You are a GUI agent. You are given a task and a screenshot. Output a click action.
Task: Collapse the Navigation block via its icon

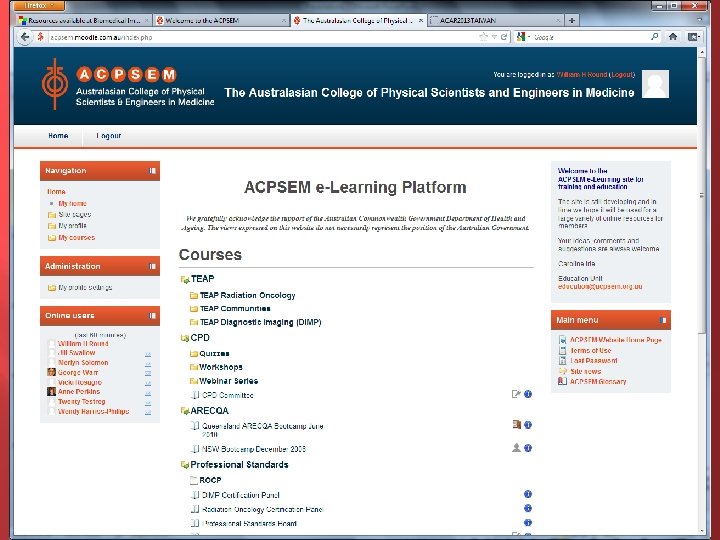(x=152, y=171)
